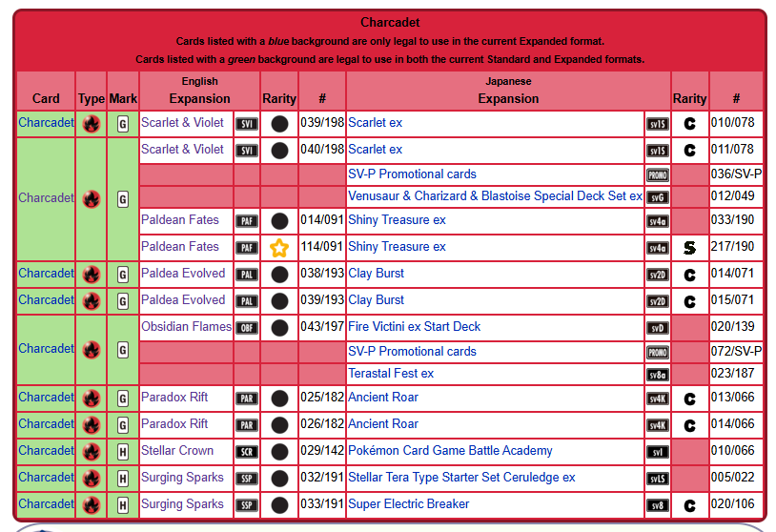Open the Venusaur & Charizard & Blastoise Deck Set link
Viewport: 776px width, 532px height.
[x=496, y=196]
